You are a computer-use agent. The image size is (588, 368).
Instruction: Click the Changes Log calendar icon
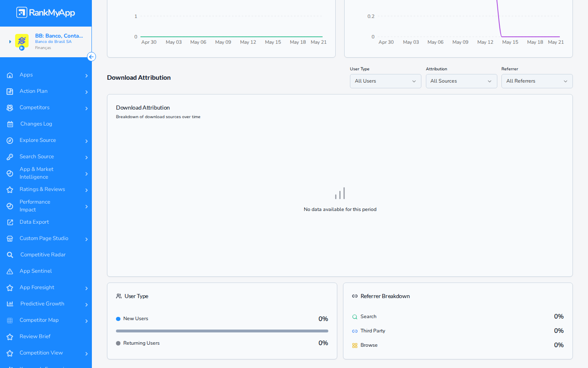[x=10, y=124]
